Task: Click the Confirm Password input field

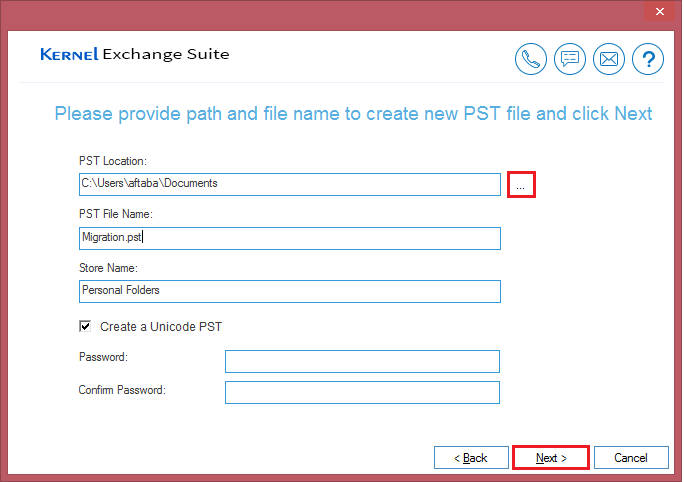Action: click(362, 393)
